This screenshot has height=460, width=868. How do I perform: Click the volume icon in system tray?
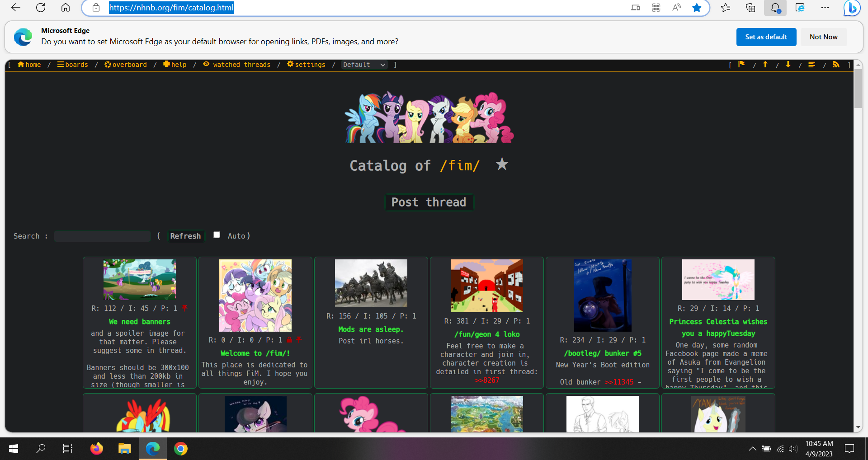[x=793, y=449]
